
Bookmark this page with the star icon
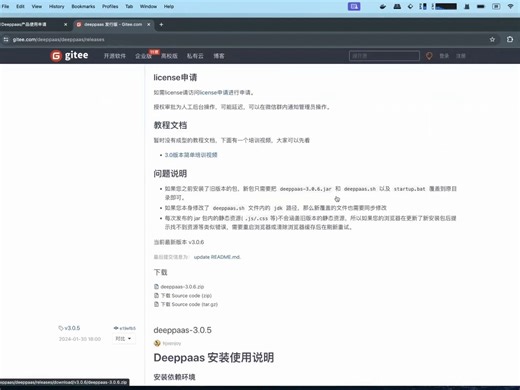(492, 39)
